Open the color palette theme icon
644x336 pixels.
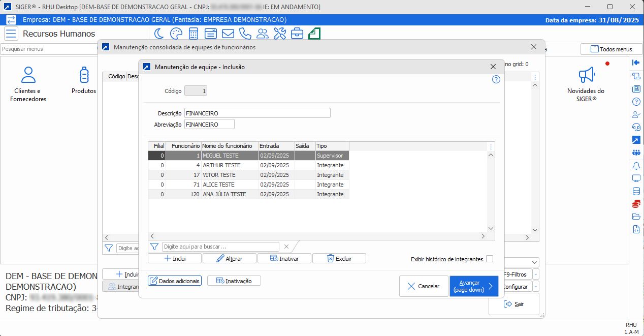(176, 34)
